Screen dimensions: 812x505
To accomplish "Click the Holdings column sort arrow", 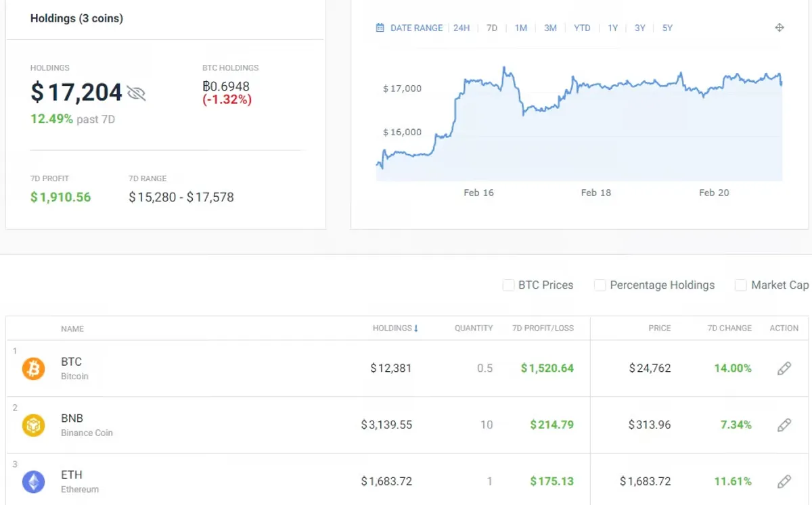I will (416, 329).
